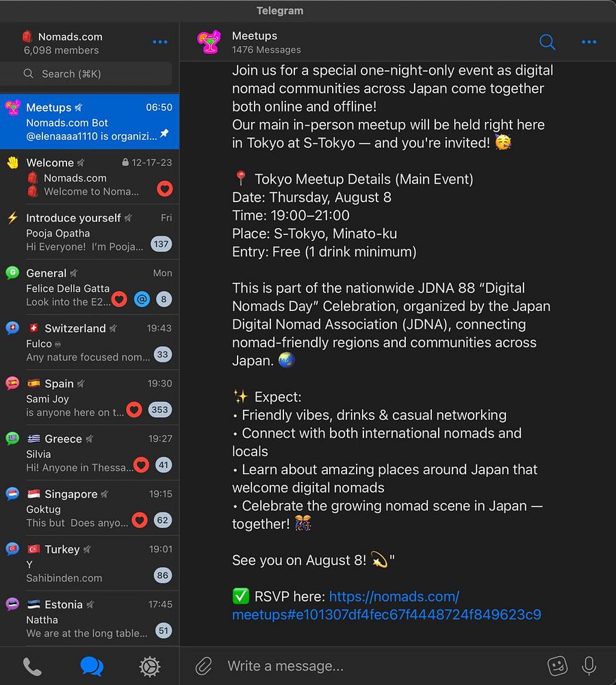Click the pin icon on Meetups topic
Image resolution: width=616 pixels, height=685 pixels.
point(164,134)
